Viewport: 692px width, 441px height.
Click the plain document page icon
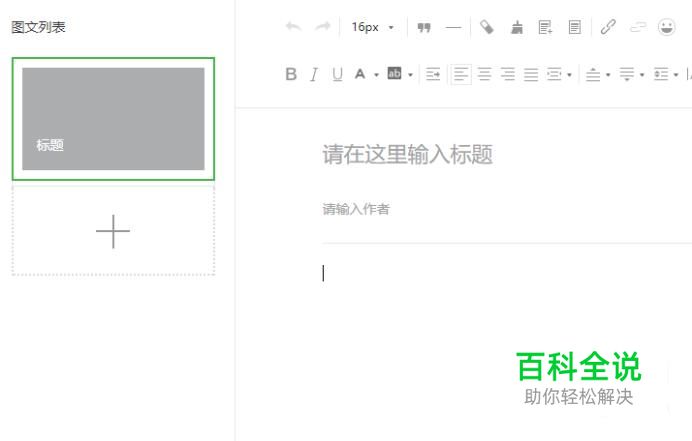tap(575, 27)
